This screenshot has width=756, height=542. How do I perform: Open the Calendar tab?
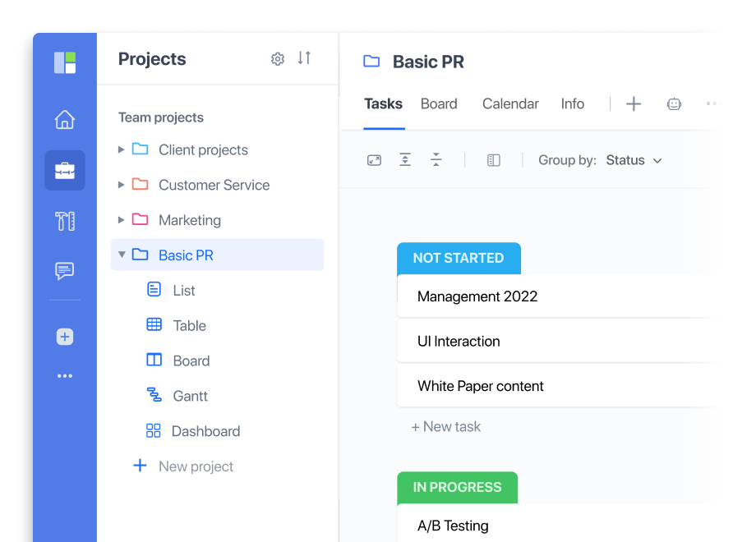[509, 103]
